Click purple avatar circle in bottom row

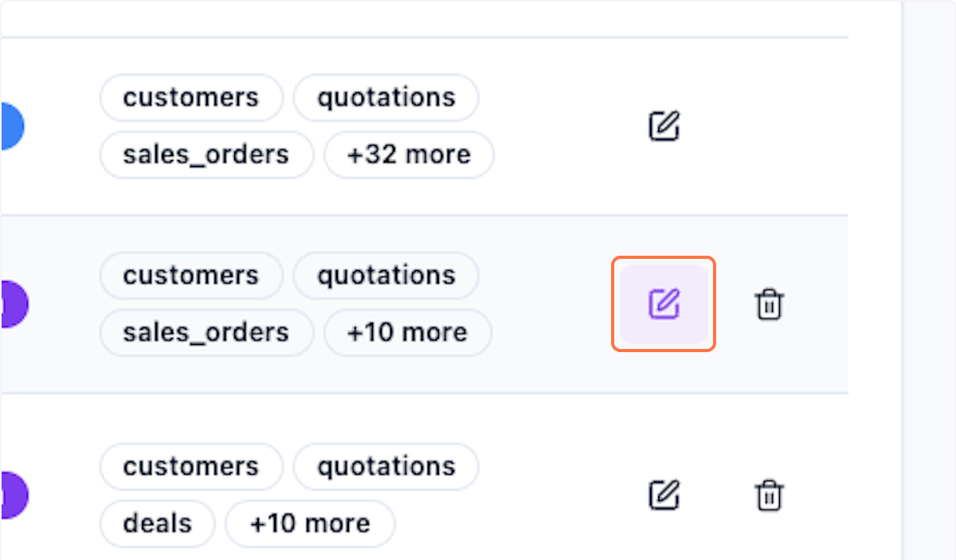click(x=13, y=495)
